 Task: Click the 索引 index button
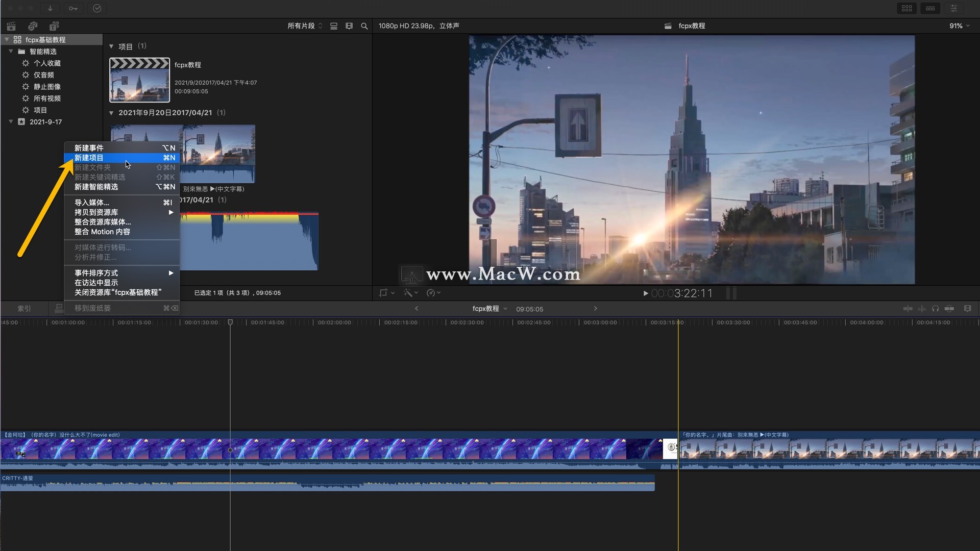click(24, 309)
